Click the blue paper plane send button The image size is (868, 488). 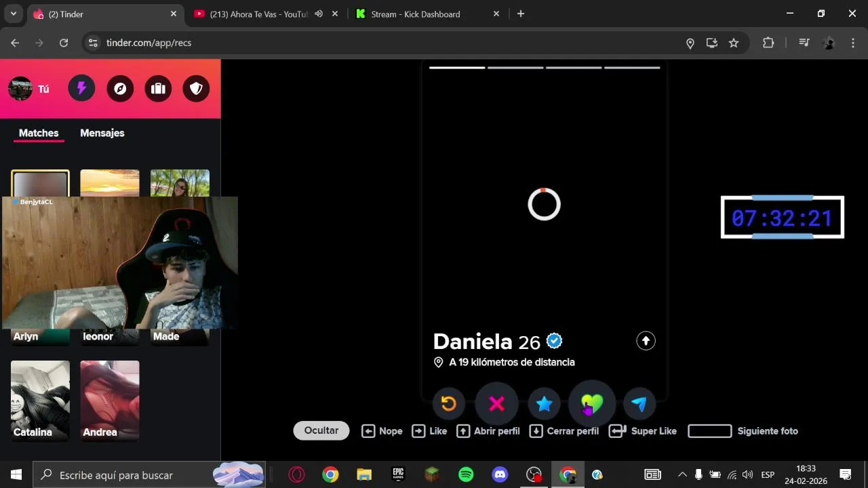click(639, 404)
